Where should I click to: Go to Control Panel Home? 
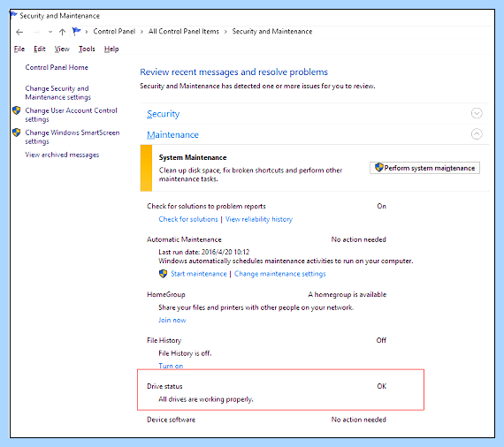(x=57, y=67)
